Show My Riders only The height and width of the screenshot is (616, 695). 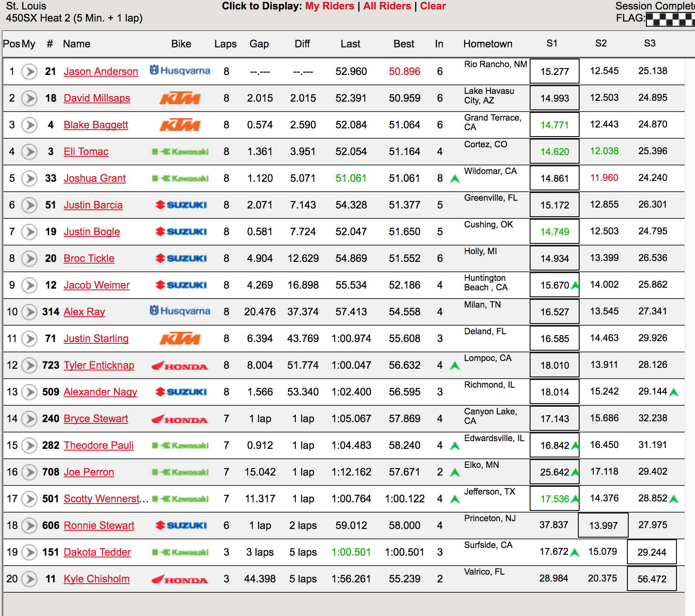coord(330,6)
